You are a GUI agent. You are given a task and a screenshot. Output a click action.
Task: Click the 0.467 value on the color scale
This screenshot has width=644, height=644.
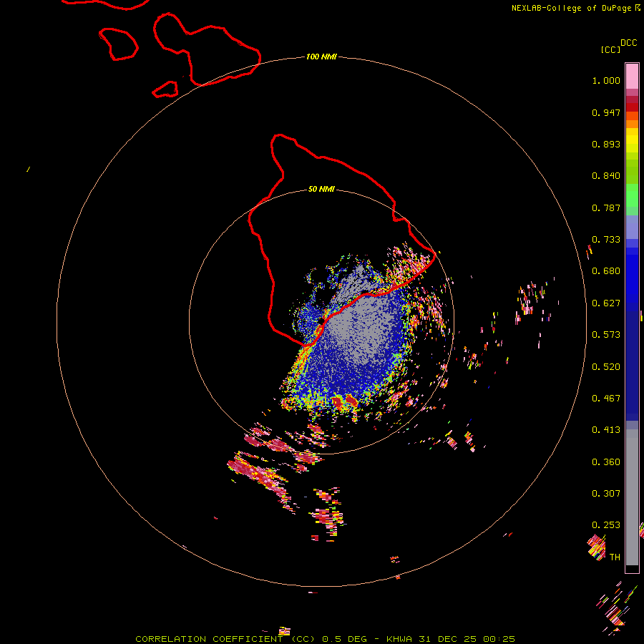click(606, 399)
